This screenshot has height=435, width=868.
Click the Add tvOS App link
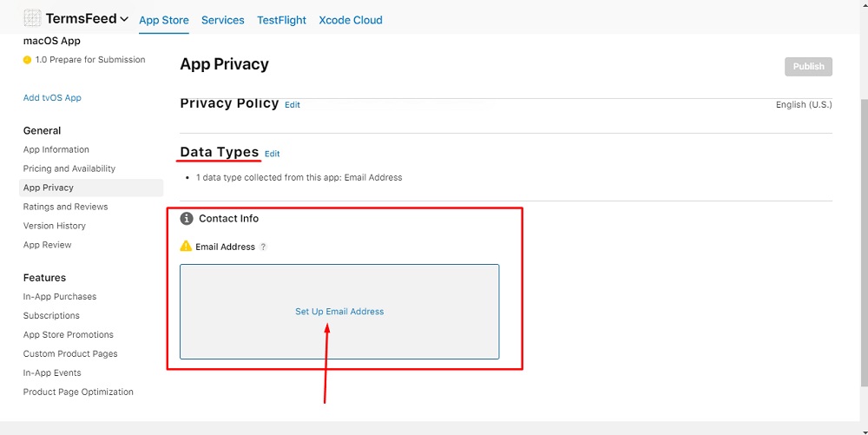coord(52,98)
